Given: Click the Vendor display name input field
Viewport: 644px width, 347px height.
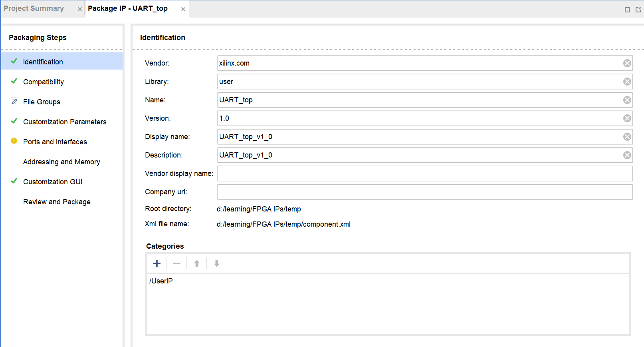Looking at the screenshot, I should point(425,173).
